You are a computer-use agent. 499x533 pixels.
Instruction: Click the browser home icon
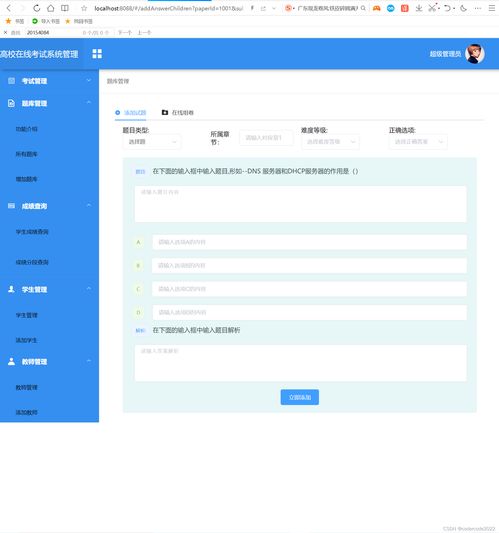(51, 8)
